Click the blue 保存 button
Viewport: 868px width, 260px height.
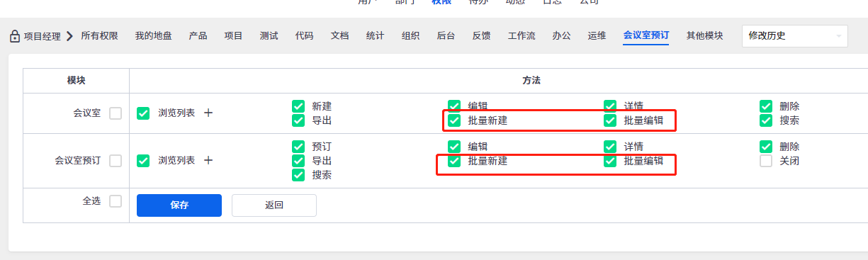point(179,205)
